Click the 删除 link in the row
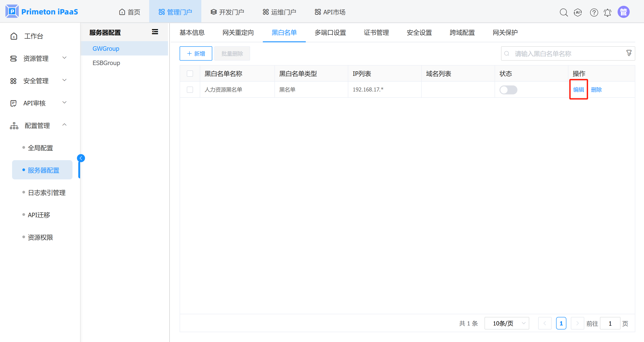This screenshot has height=342, width=644. (x=596, y=90)
